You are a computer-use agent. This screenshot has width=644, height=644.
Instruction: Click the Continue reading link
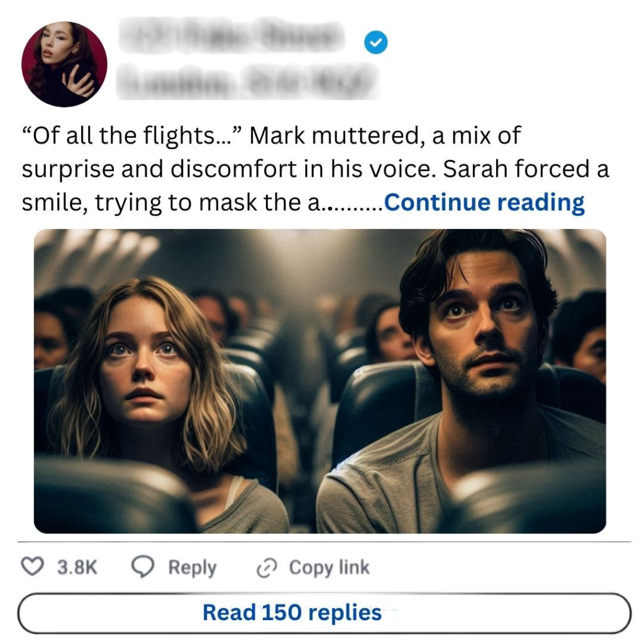tap(484, 203)
